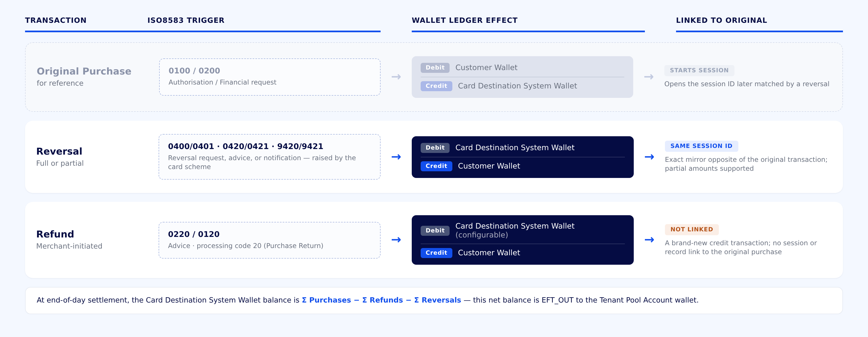The height and width of the screenshot is (337, 868).
Task: Click the grey arrow after 0100 / 0200 box
Action: tap(396, 77)
